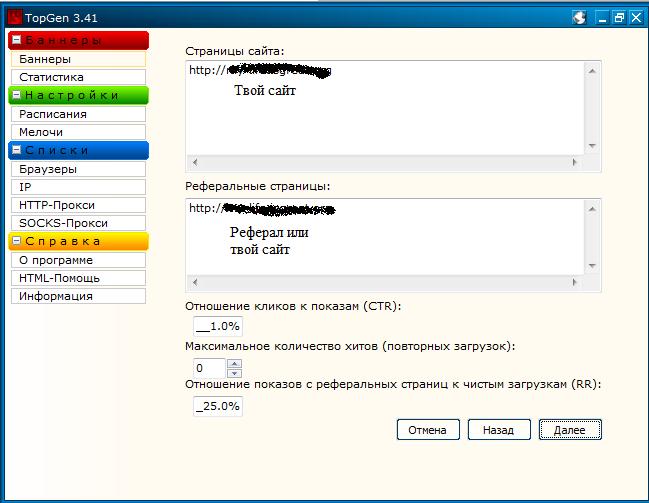Click right arrow of Страницы сайта horizontal scrollbar
The height and width of the screenshot is (503, 649).
(574, 162)
